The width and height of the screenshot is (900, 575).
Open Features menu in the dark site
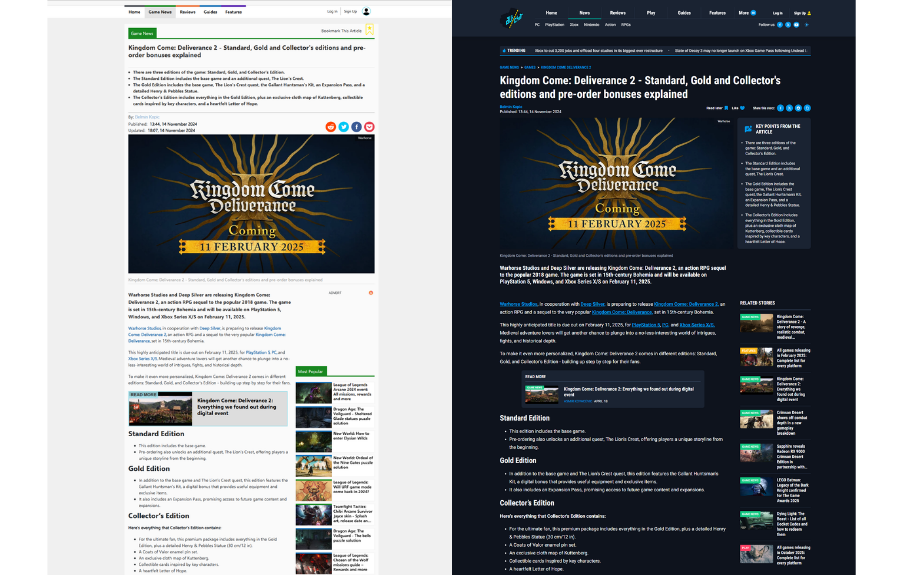coord(717,13)
